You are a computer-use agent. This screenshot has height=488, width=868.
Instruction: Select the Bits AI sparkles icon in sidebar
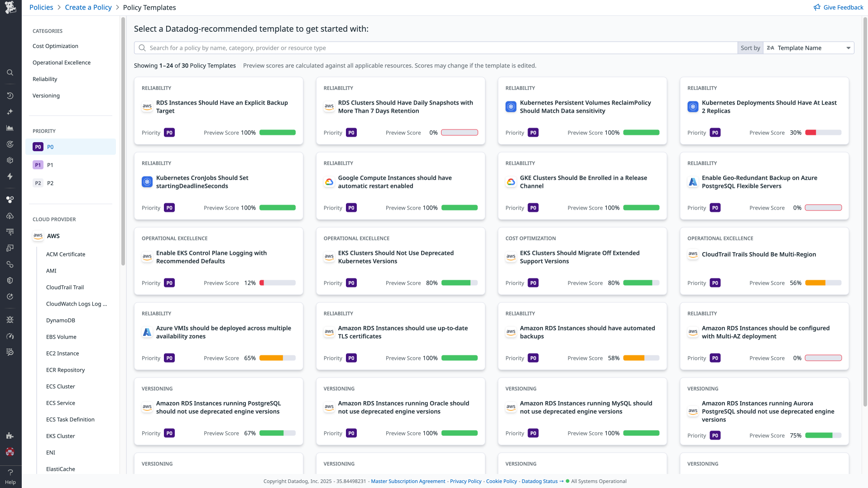10,112
